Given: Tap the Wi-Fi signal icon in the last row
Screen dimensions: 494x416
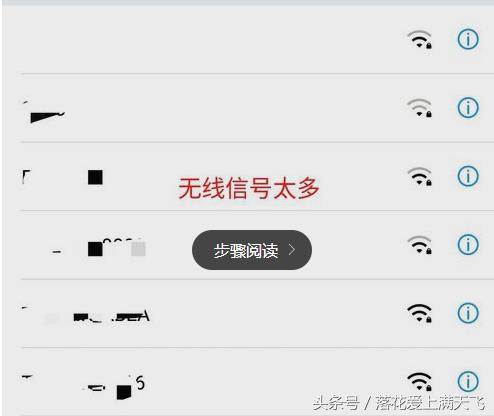Looking at the screenshot, I should (420, 382).
